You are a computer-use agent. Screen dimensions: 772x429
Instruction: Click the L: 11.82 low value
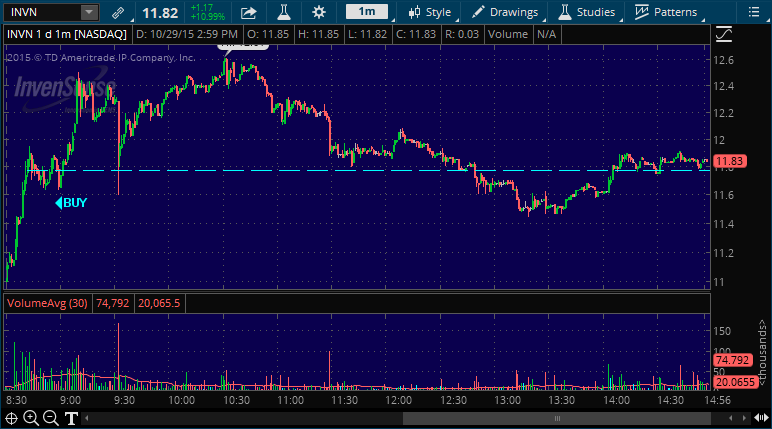pyautogui.click(x=367, y=34)
